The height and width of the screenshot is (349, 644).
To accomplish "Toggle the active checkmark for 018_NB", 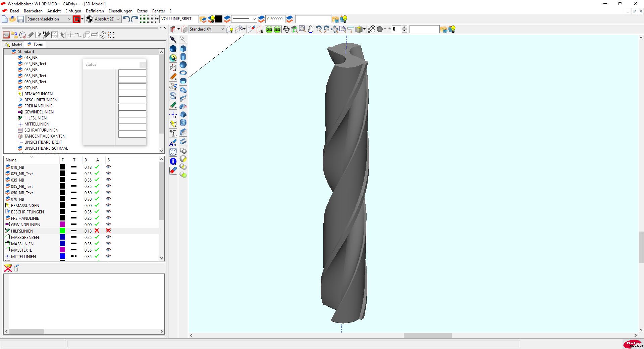I will coord(97,167).
